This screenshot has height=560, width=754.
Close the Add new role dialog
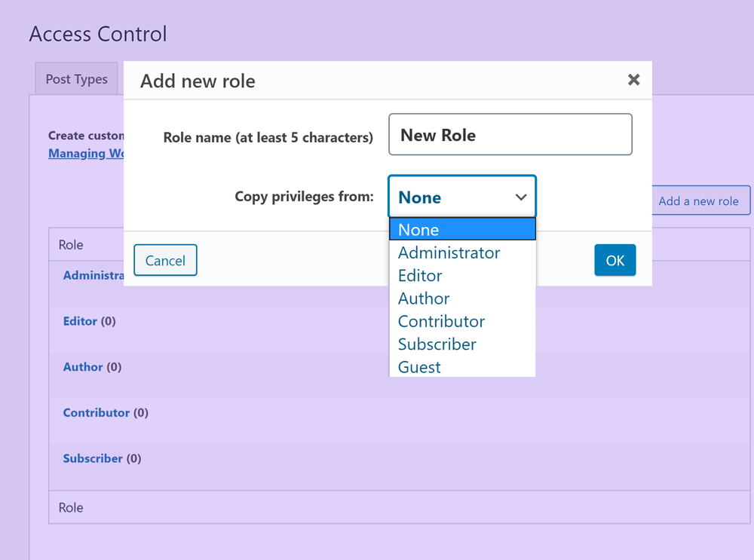click(633, 79)
